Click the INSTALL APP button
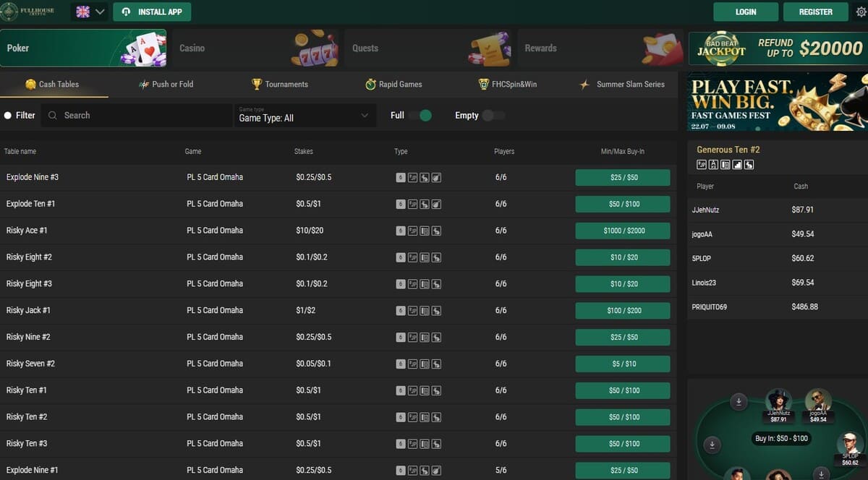This screenshot has width=868, height=480. [152, 12]
